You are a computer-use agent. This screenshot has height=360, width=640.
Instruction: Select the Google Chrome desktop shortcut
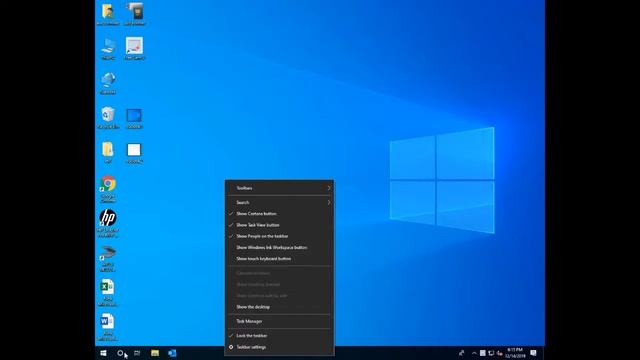pos(108,189)
